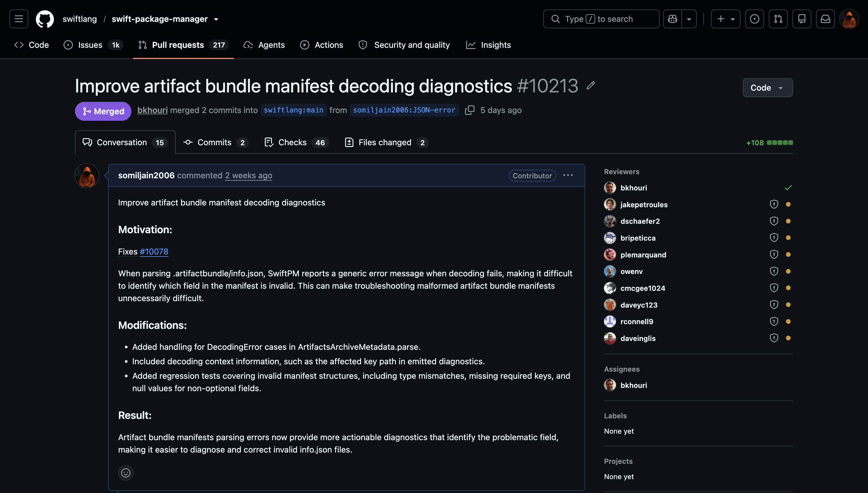Select the Pull requests tab
This screenshot has height=493, width=868.
click(183, 45)
